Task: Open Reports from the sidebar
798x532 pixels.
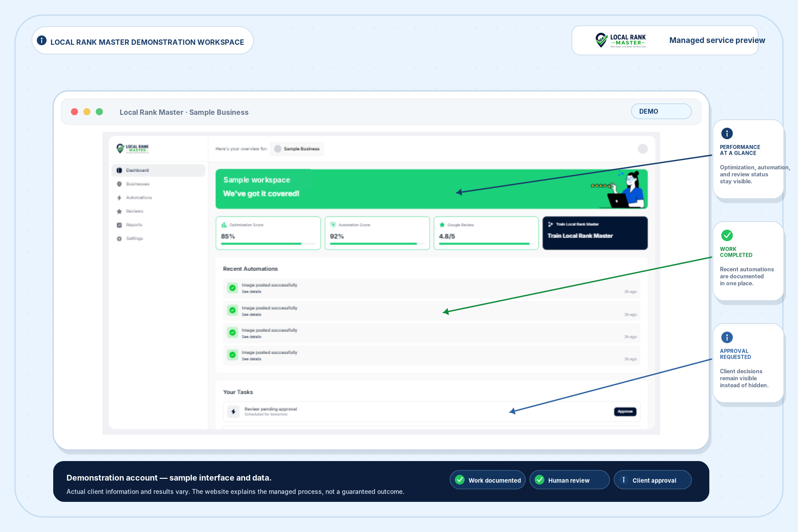Action: point(158,225)
